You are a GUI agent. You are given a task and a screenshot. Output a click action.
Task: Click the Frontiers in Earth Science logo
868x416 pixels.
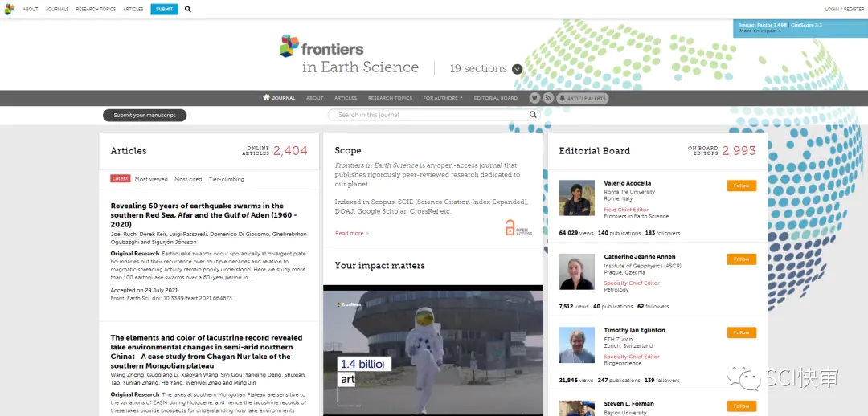tap(350, 55)
